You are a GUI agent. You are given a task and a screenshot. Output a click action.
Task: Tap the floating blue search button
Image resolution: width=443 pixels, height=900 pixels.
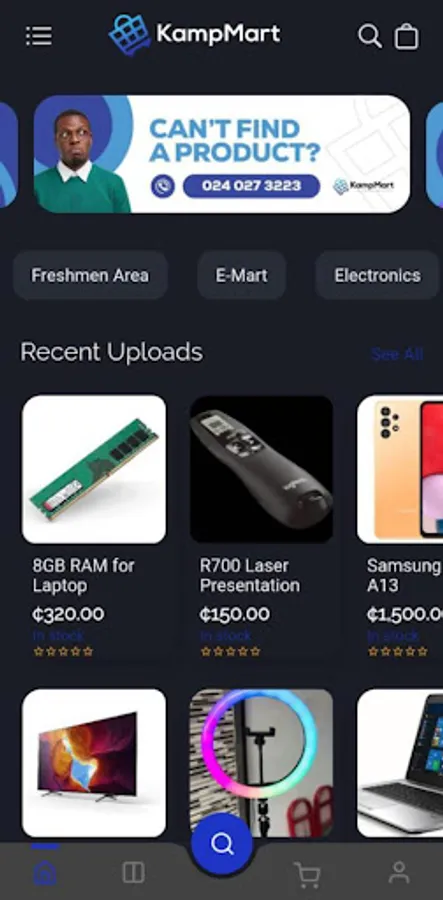coord(222,844)
